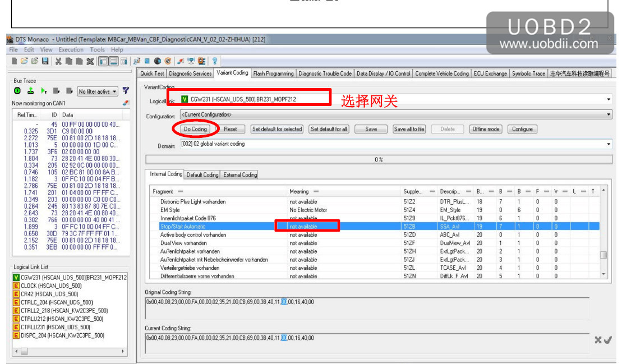Click the fragment table vertical scrollbar thumb
The height and width of the screenshot is (364, 622).
click(x=603, y=255)
